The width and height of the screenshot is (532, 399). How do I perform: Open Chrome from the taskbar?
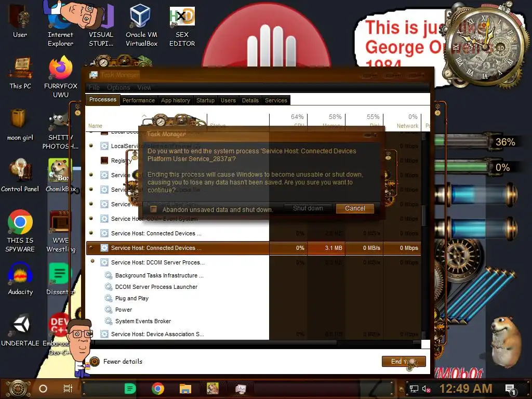coord(158,389)
